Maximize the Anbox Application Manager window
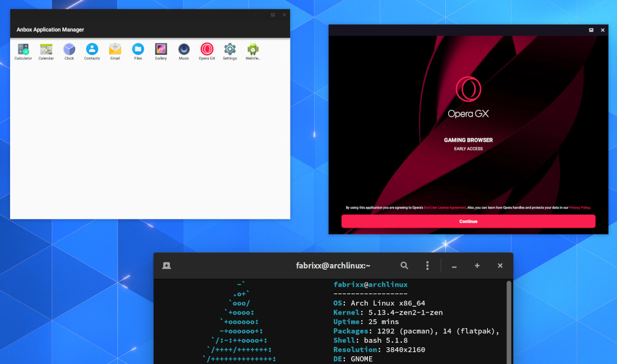This screenshot has height=364, width=617. 273,15
